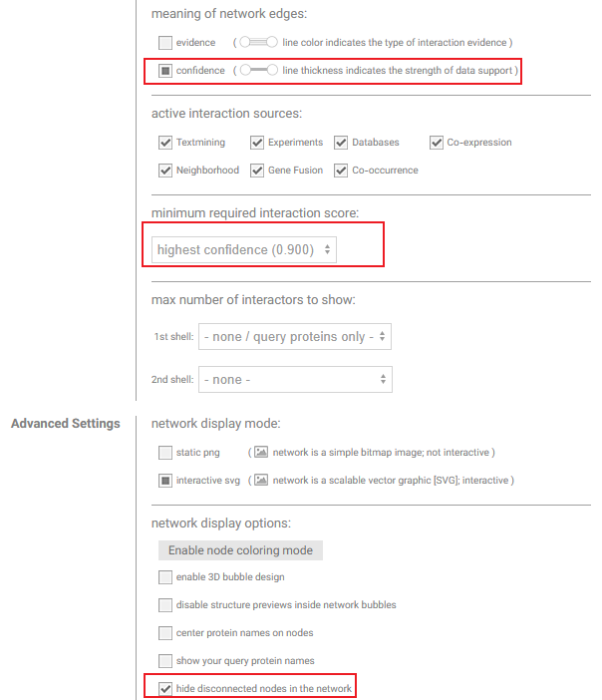Expand the 2nd shell dropdown
The image size is (602, 700).
pos(295,380)
